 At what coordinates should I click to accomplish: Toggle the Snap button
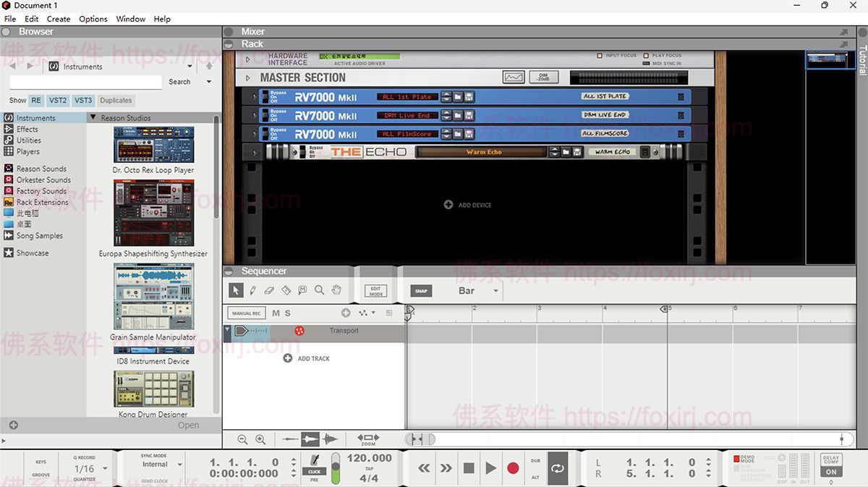[x=421, y=291]
